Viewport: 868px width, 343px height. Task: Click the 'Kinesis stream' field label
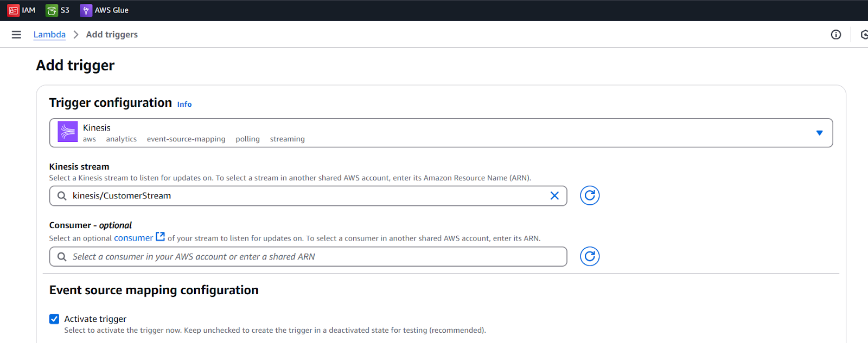[79, 167]
